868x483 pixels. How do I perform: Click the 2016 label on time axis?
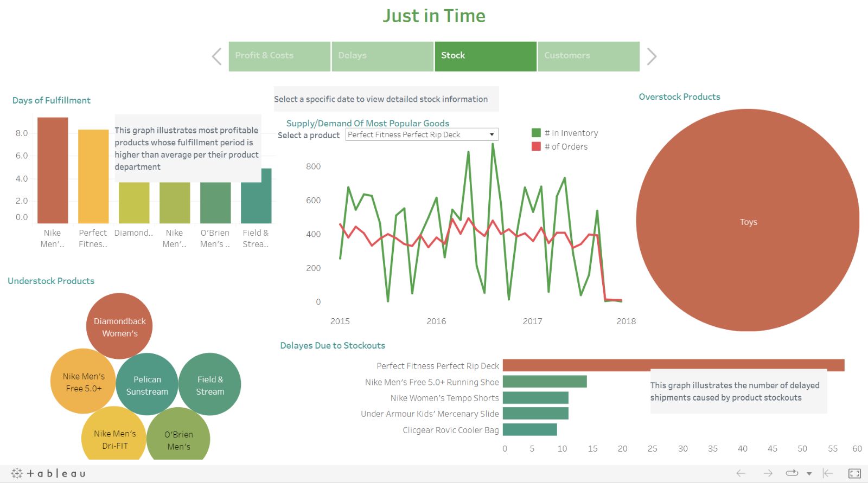tap(436, 321)
